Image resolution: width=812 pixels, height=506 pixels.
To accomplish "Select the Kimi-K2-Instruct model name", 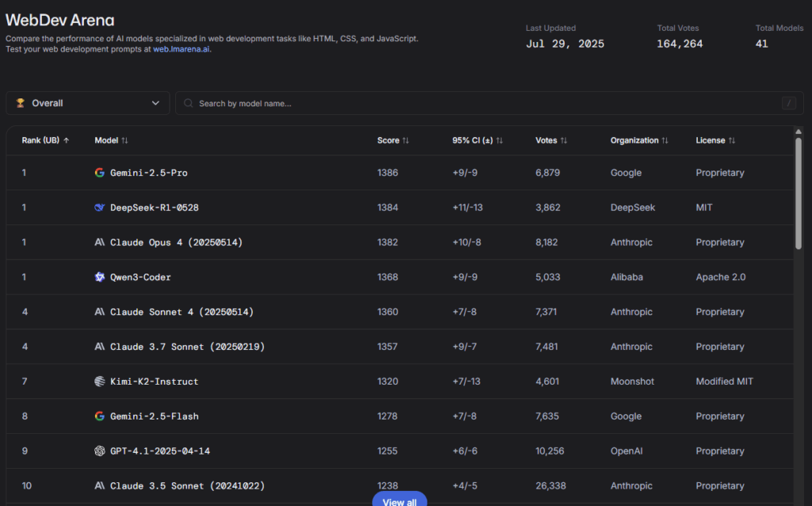I will 155,381.
